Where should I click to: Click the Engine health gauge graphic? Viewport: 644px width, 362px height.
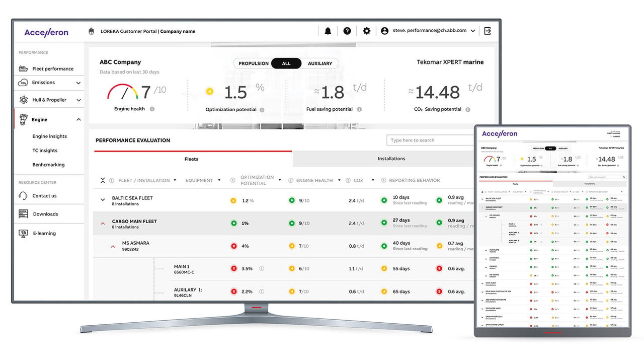122,92
